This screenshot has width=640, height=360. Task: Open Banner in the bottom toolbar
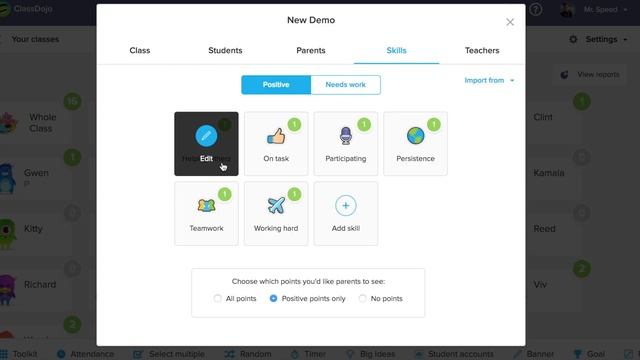click(x=533, y=354)
